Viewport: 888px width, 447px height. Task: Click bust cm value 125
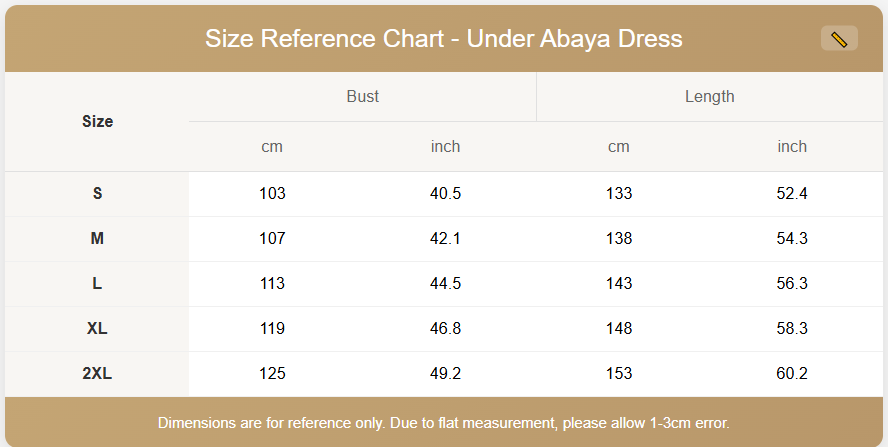272,374
